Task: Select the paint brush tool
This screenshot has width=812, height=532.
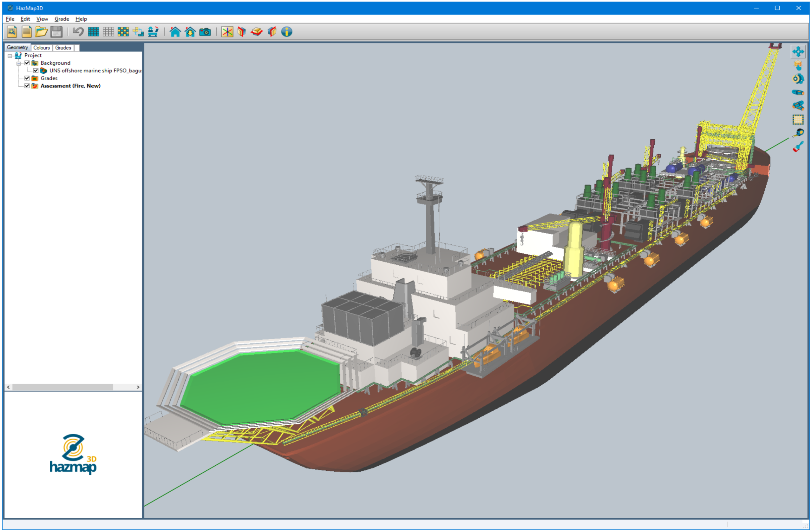Action: click(798, 146)
